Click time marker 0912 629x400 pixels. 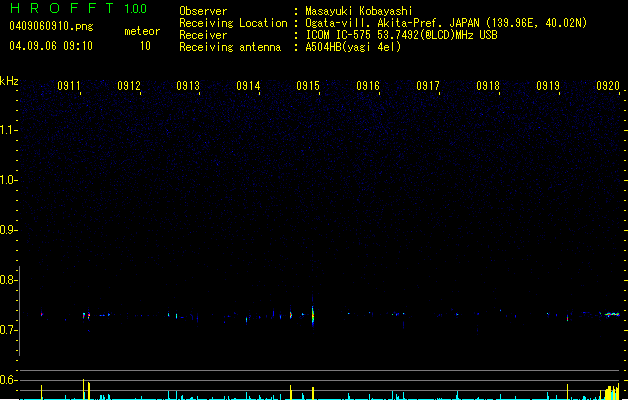[129, 86]
